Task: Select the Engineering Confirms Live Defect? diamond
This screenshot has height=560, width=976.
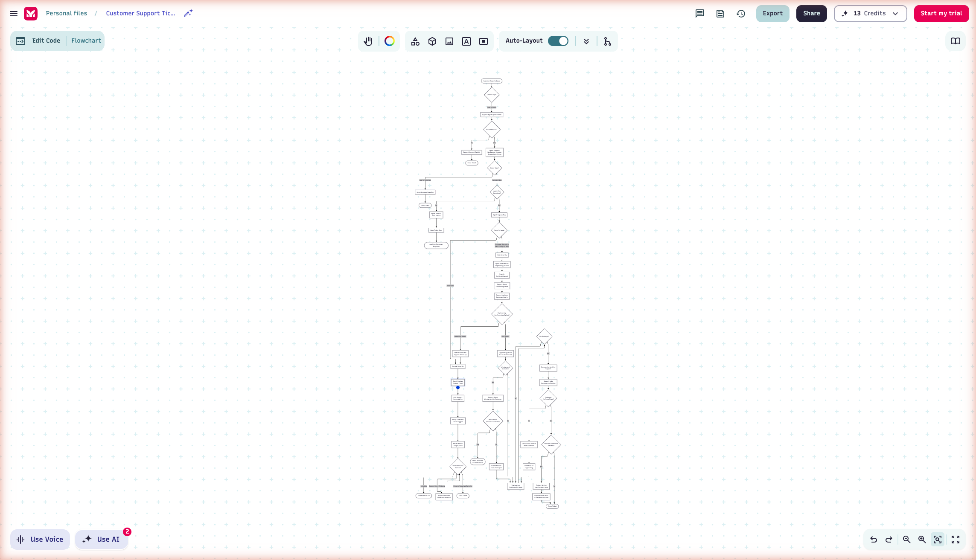Action: pyautogui.click(x=502, y=314)
